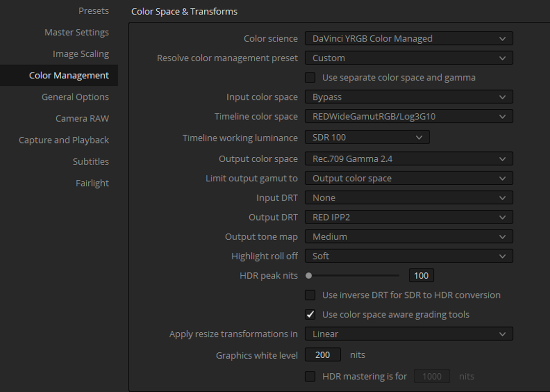Click the Limit output gamut to label

pos(252,178)
